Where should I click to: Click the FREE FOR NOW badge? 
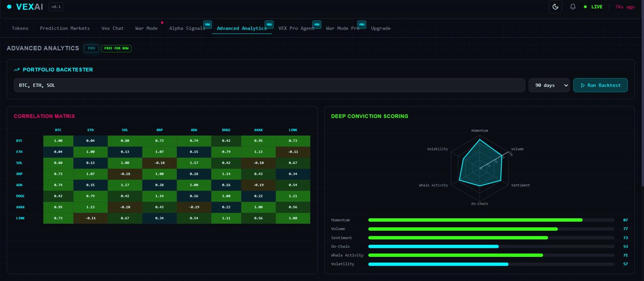pyautogui.click(x=116, y=48)
